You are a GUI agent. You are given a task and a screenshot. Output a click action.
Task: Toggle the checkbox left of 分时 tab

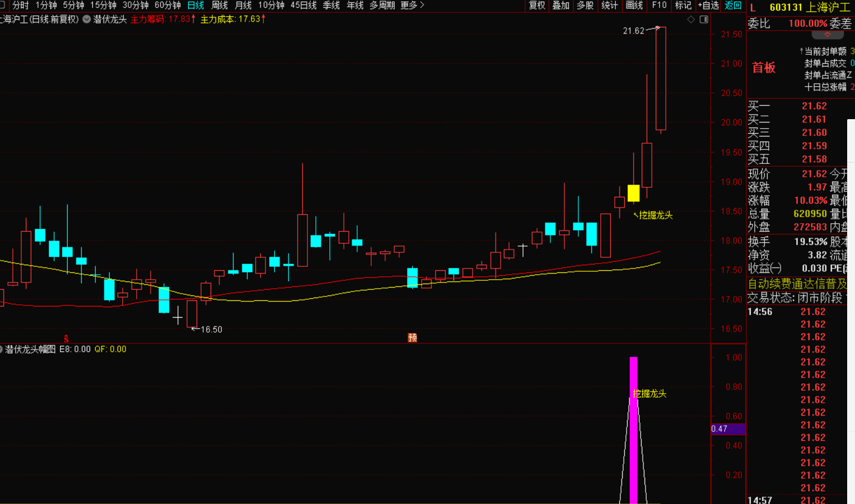coord(3,6)
